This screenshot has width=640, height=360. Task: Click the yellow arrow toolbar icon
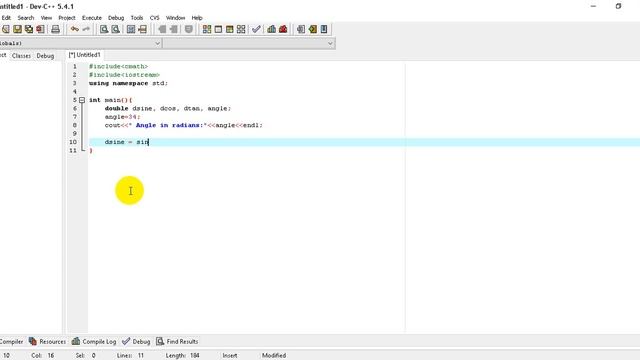click(313, 29)
